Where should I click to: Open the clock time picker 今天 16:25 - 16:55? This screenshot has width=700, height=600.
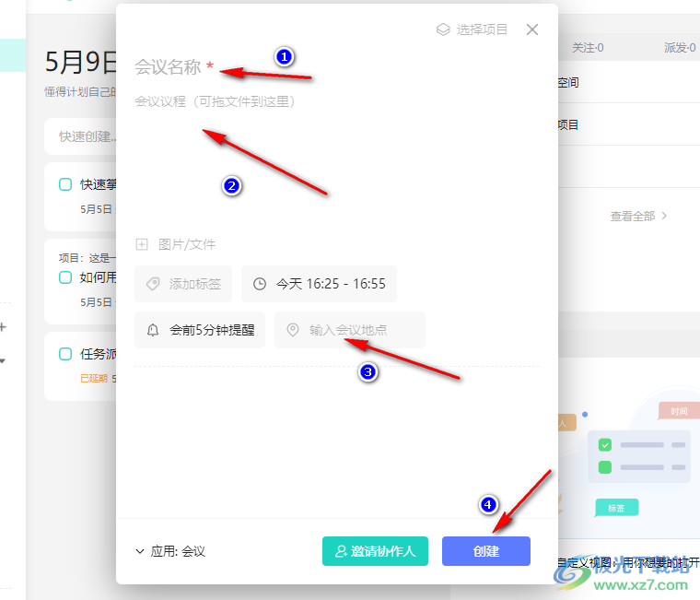click(x=320, y=284)
